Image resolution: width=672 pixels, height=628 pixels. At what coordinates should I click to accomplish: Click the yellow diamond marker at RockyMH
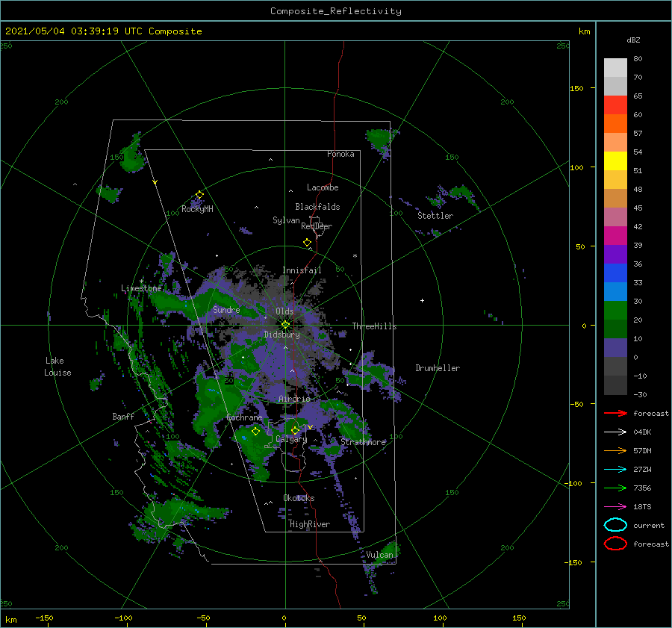coord(199,195)
